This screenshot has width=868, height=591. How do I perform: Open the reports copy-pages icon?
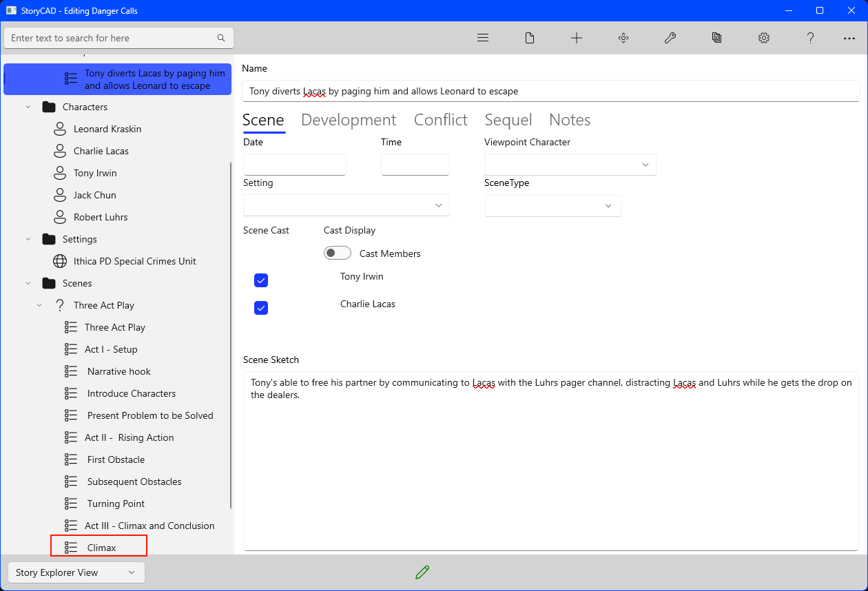click(717, 38)
